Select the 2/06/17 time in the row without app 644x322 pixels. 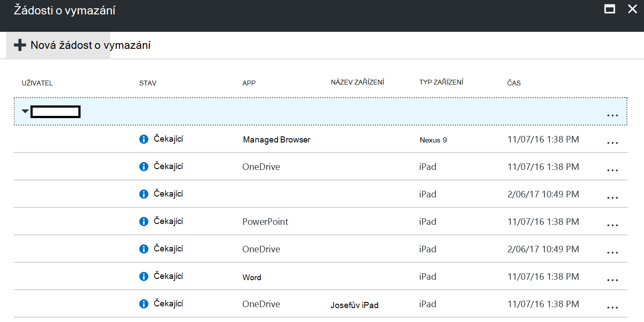click(x=543, y=194)
